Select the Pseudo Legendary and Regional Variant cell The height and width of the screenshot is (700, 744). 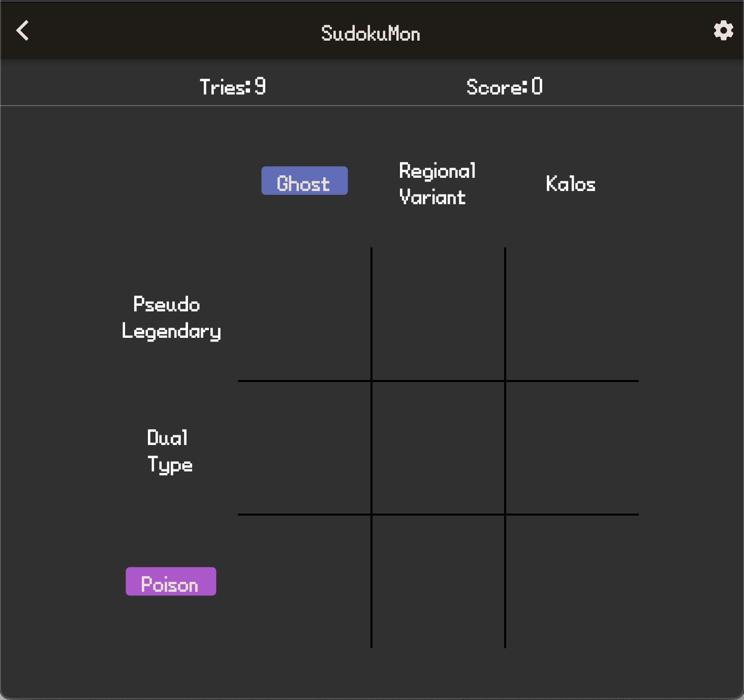[438, 314]
